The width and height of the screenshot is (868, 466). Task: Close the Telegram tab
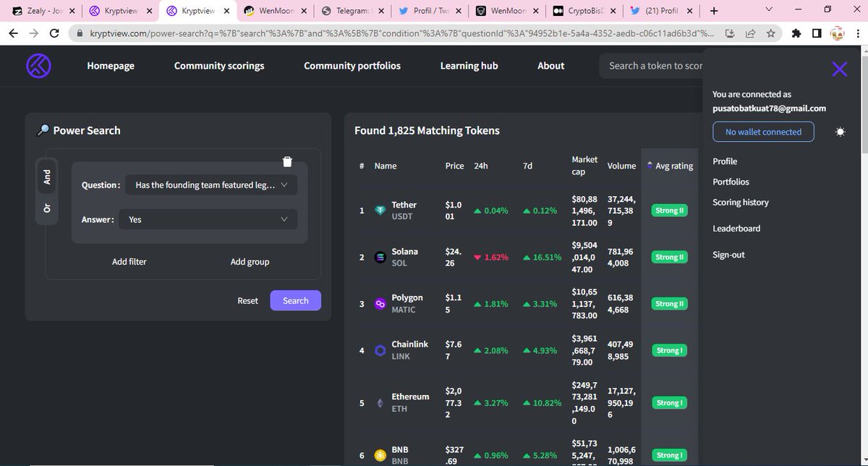pos(382,11)
